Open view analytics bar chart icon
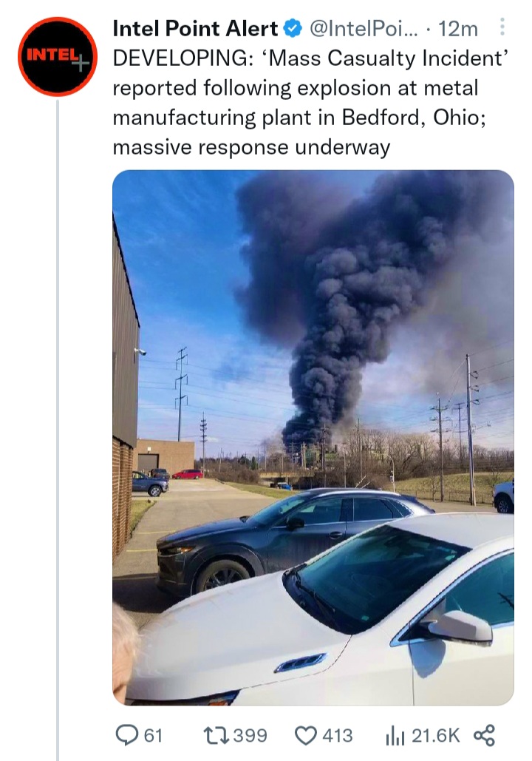Image resolution: width=532 pixels, height=761 pixels. tap(395, 736)
